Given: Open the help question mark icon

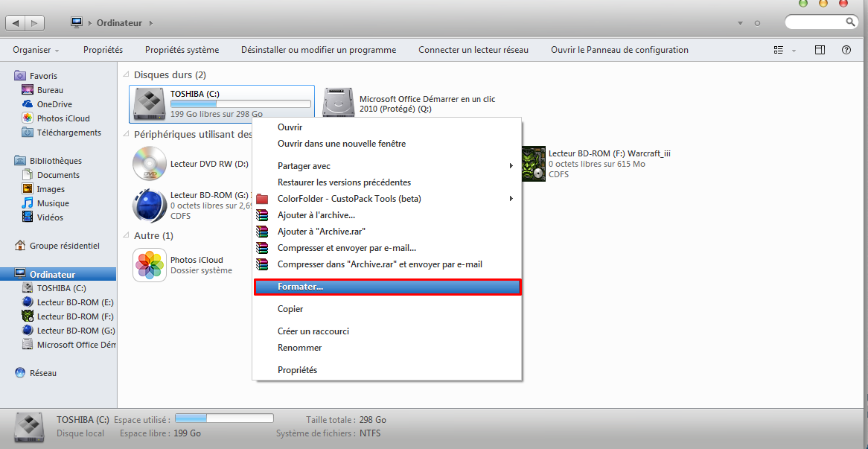Looking at the screenshot, I should [x=846, y=50].
